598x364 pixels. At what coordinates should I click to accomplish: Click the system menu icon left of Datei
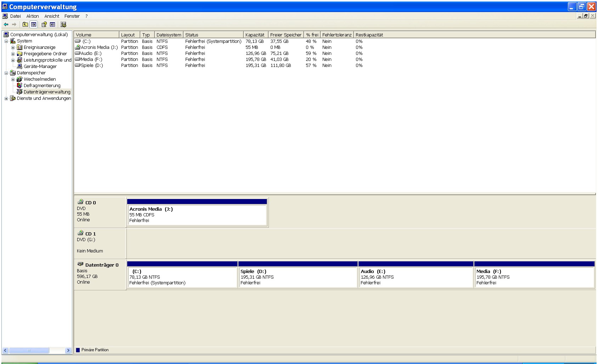(5, 16)
